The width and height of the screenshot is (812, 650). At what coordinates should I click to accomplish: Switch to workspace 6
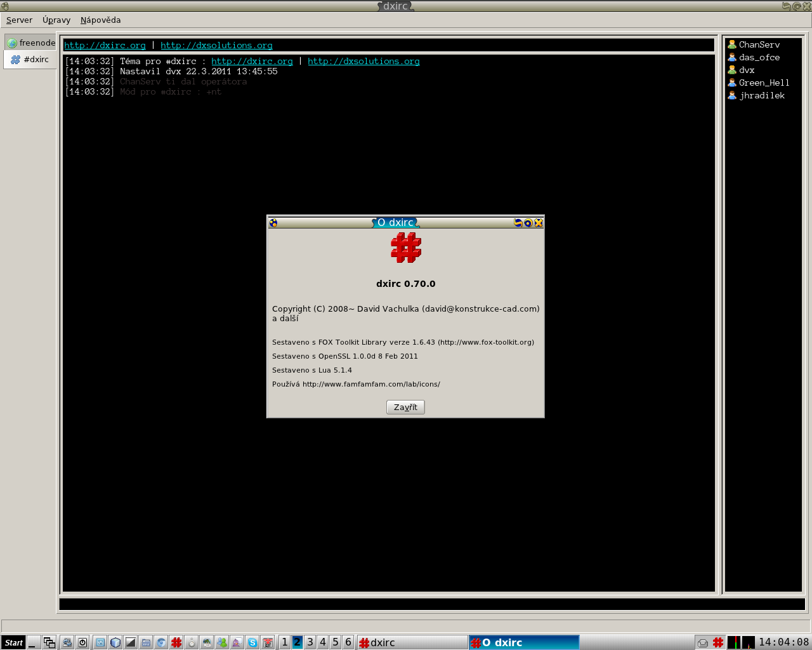click(x=348, y=642)
